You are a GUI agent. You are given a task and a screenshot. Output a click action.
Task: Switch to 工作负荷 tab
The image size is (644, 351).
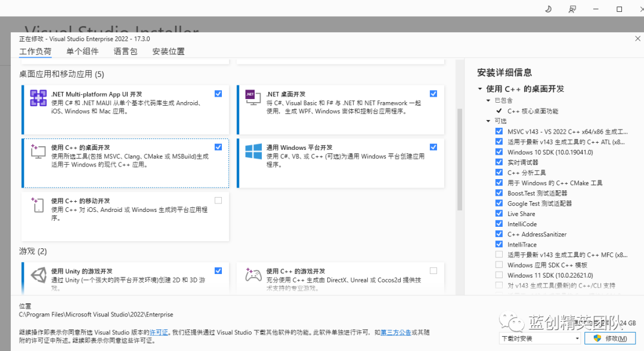pos(35,51)
